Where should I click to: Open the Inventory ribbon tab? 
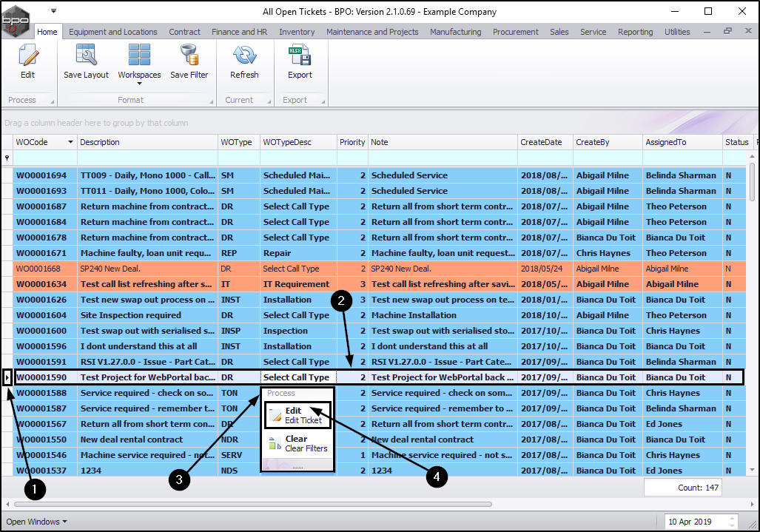297,32
